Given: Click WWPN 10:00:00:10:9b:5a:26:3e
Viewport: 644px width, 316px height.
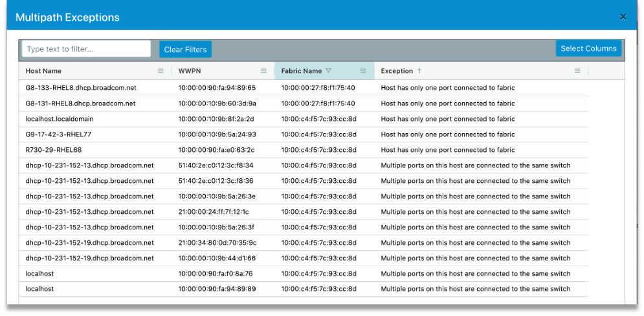Looking at the screenshot, I should click(x=217, y=196).
